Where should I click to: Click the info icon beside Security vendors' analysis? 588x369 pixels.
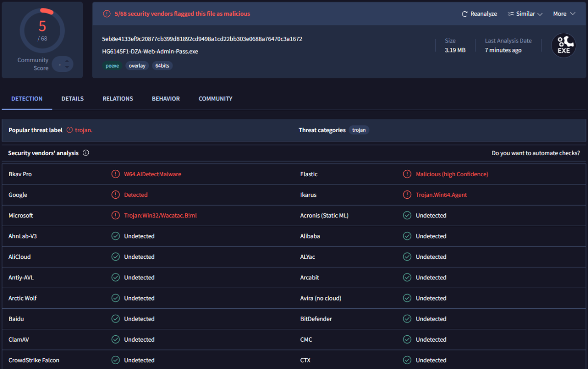(x=86, y=153)
